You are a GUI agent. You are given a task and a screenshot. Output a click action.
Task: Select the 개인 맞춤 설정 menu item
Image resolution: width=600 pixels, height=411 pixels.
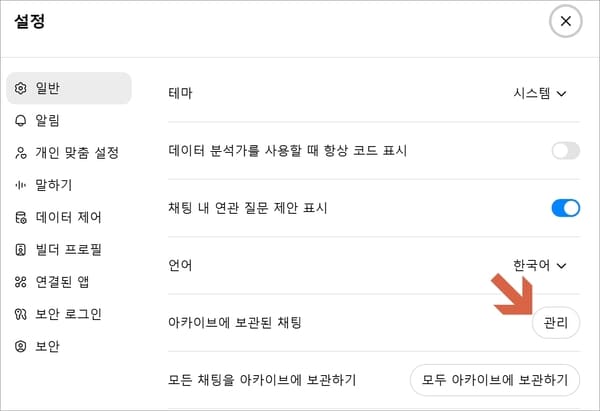tap(69, 153)
